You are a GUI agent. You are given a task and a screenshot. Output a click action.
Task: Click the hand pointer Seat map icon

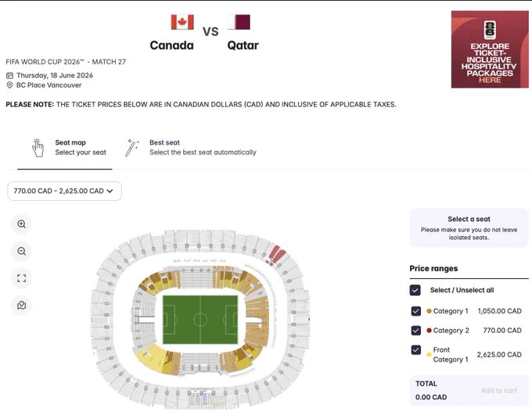(x=38, y=148)
